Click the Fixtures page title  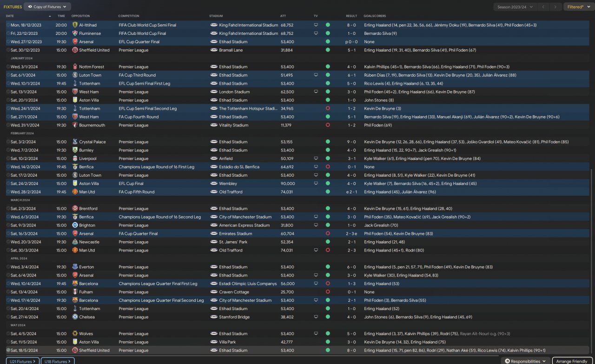point(13,7)
